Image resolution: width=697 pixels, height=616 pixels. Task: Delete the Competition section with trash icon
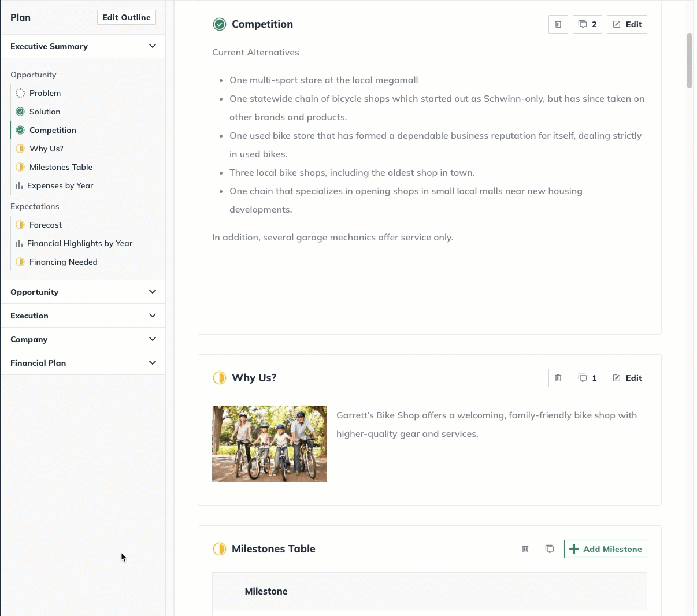point(558,24)
